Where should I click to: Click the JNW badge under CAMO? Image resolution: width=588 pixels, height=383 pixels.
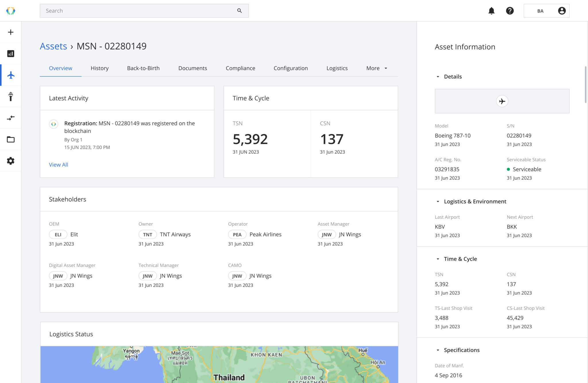(237, 276)
